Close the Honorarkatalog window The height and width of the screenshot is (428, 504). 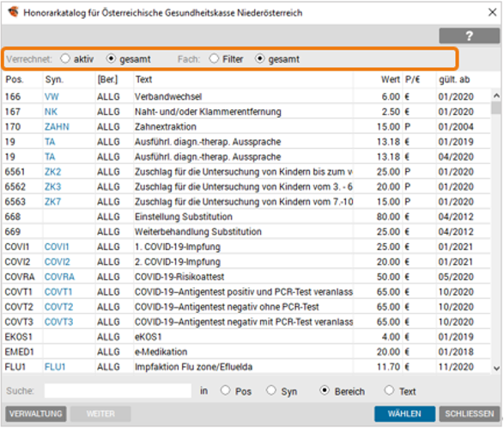click(492, 13)
